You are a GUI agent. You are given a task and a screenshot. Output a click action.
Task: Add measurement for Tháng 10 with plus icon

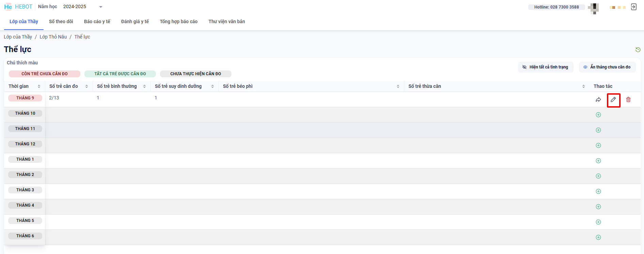pos(598,115)
